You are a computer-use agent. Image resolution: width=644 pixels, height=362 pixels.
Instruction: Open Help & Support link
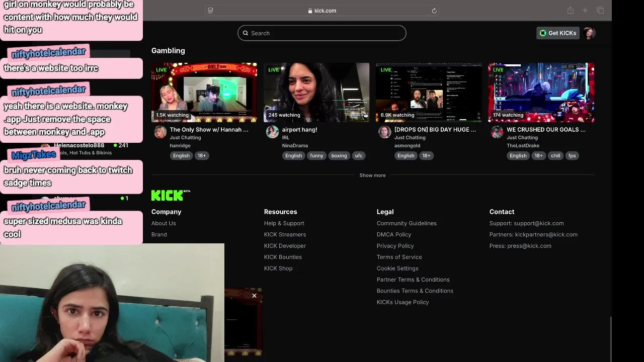pos(284,223)
